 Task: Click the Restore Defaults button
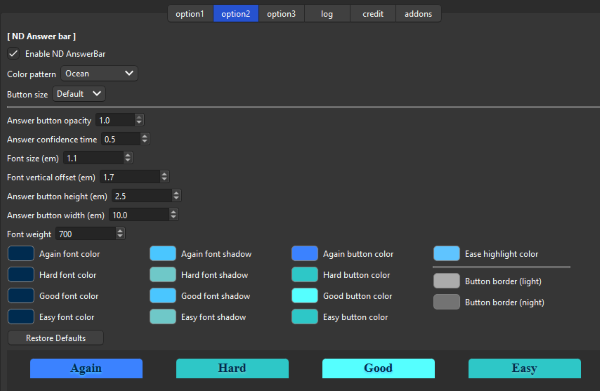(x=55, y=338)
